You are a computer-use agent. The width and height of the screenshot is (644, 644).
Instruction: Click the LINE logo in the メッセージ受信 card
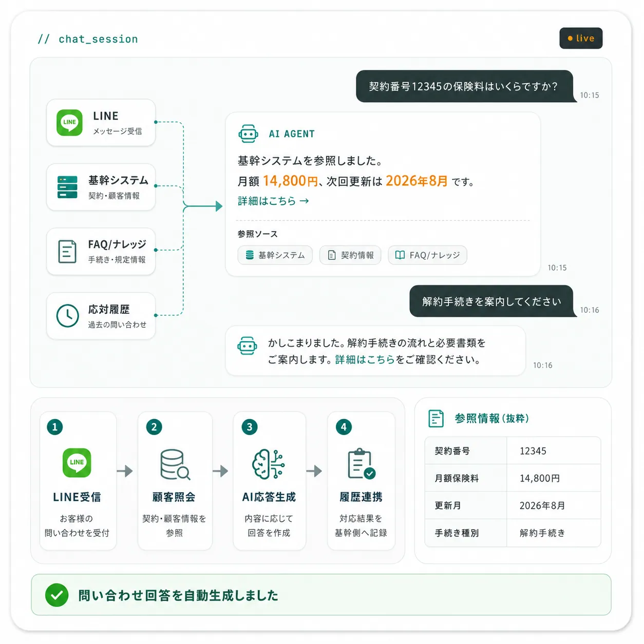tap(69, 122)
